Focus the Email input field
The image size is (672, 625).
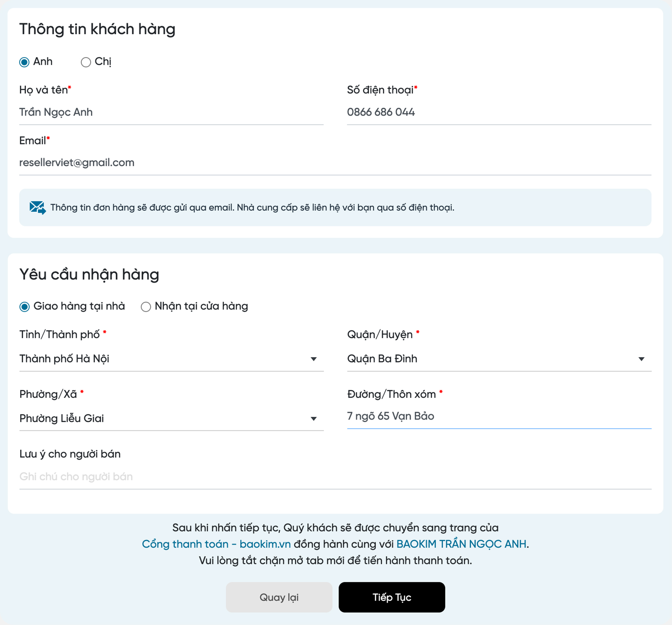pyautogui.click(x=335, y=163)
